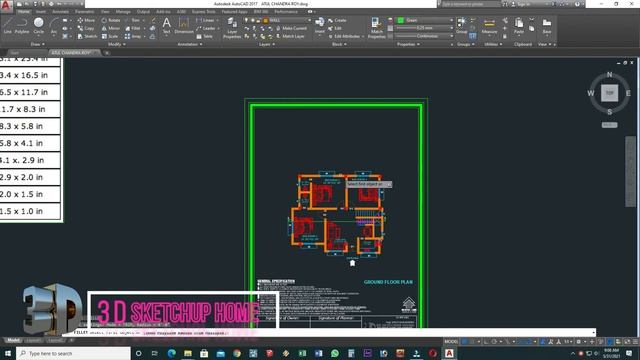Select the Trim tool
640x360 pixels.
133,20
